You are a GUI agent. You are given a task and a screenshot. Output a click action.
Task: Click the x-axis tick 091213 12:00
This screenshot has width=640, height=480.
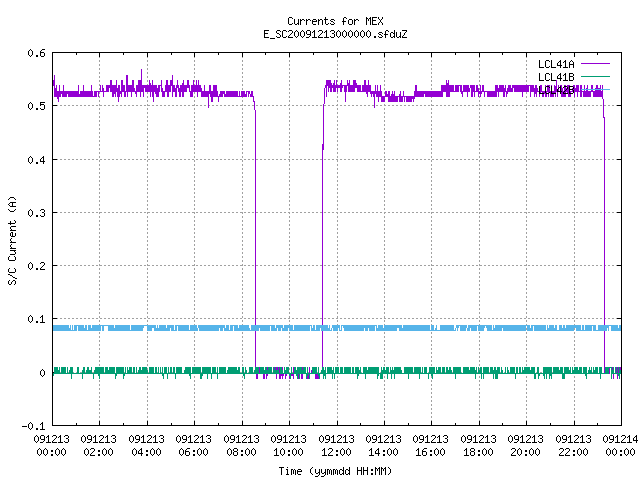click(x=336, y=446)
